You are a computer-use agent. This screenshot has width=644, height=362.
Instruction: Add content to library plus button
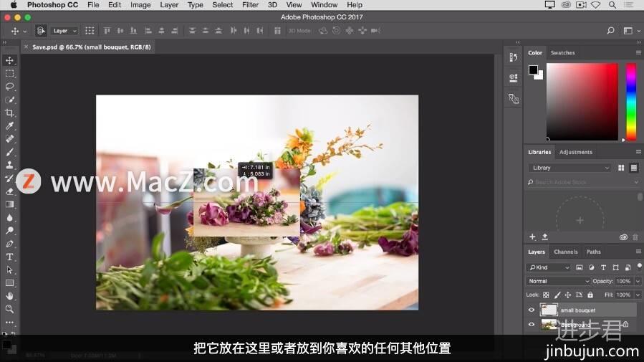(532, 237)
